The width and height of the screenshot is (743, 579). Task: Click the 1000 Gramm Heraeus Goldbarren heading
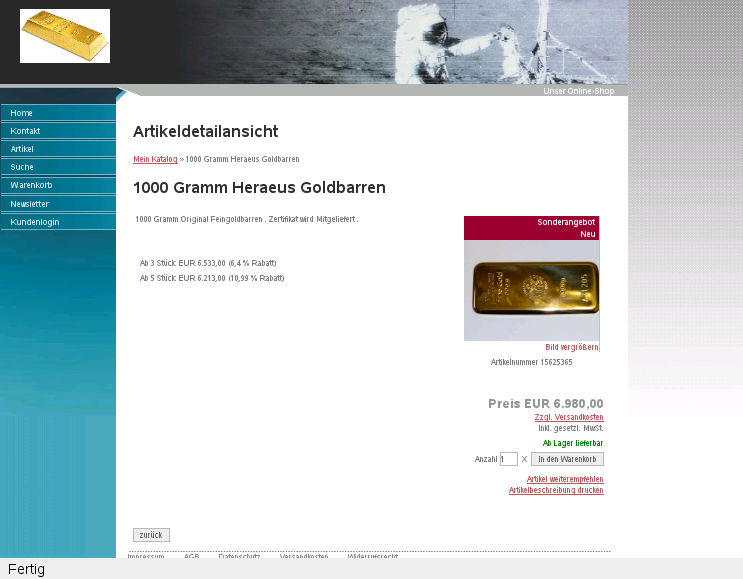[259, 188]
